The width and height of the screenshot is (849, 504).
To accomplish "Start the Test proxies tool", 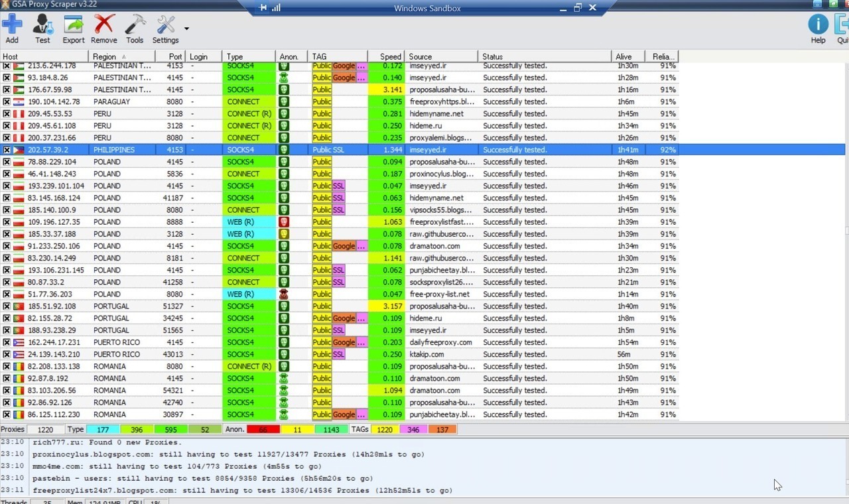I will coord(42,25).
